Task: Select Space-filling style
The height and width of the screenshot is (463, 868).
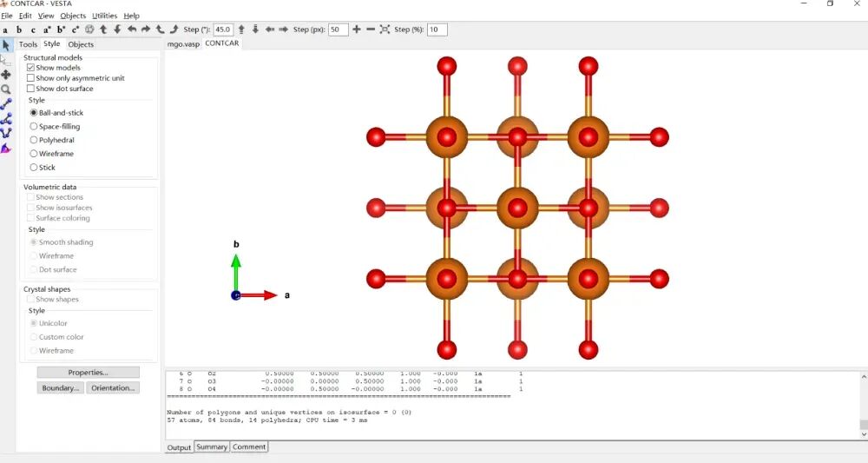Action: coord(34,126)
